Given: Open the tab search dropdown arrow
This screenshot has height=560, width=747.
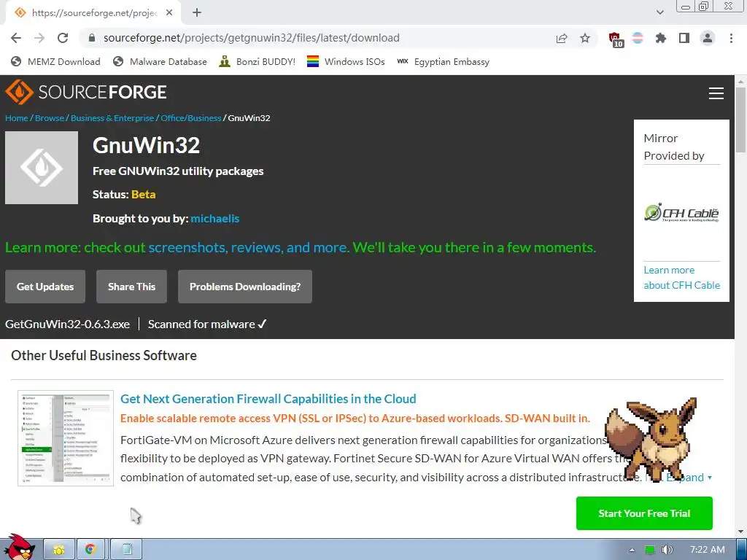Looking at the screenshot, I should coord(659,12).
